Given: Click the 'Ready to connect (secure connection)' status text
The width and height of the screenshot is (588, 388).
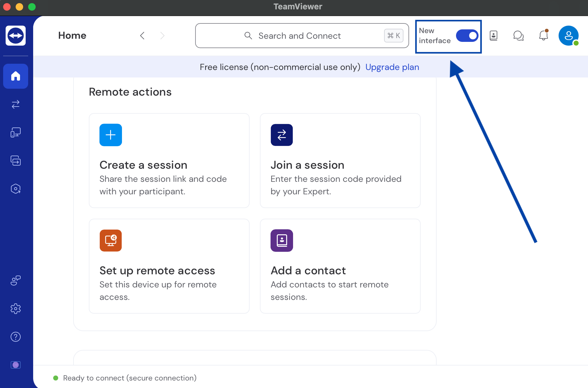Looking at the screenshot, I should pos(130,378).
